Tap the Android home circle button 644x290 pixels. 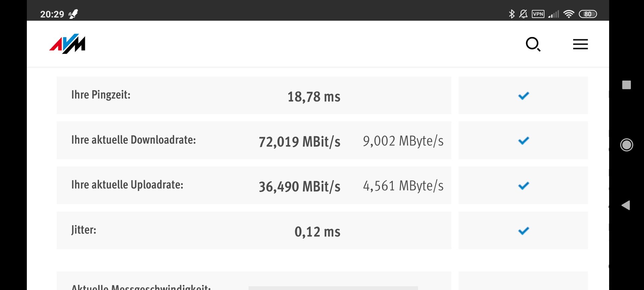626,145
